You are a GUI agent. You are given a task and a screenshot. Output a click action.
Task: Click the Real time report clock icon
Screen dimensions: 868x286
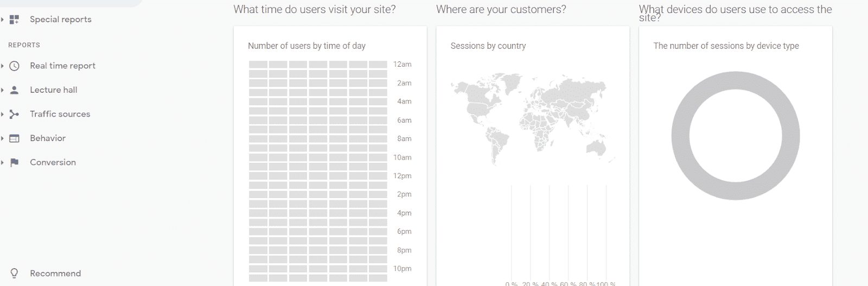point(15,66)
